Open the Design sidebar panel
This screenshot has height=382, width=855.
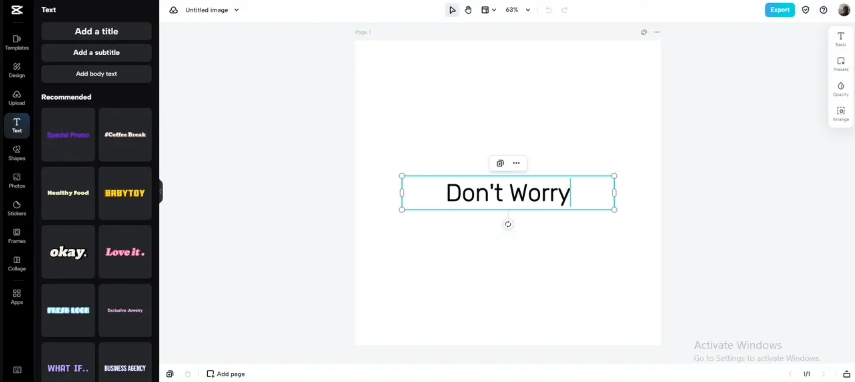coord(17,70)
